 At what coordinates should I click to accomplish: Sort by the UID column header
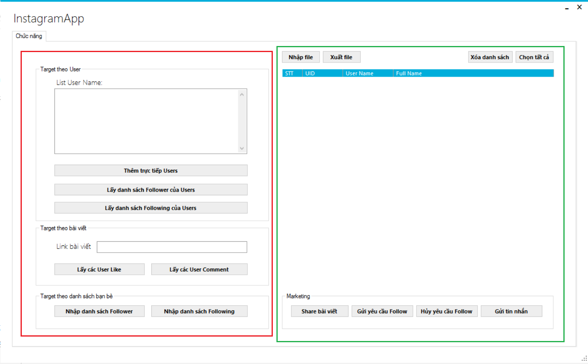tap(322, 73)
